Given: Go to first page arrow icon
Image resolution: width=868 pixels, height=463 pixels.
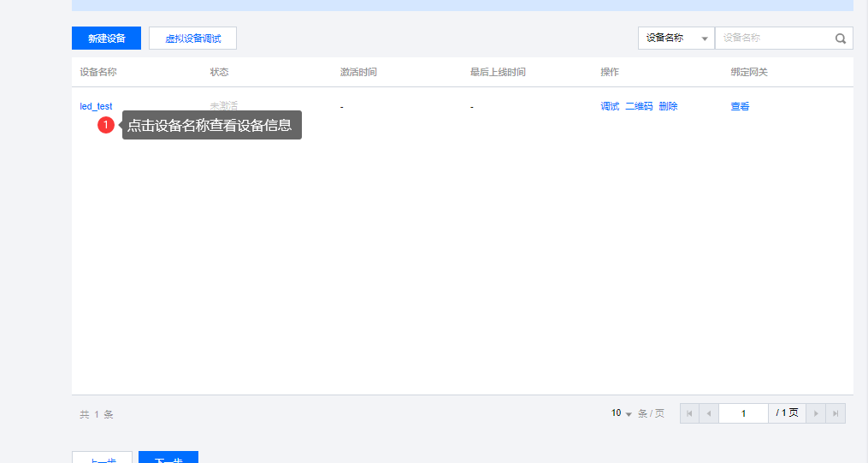Looking at the screenshot, I should [689, 413].
